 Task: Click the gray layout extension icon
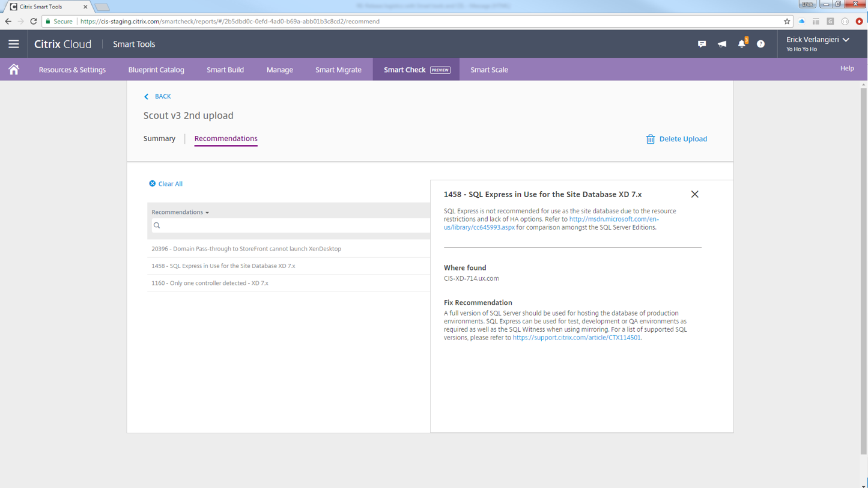pos(816,21)
